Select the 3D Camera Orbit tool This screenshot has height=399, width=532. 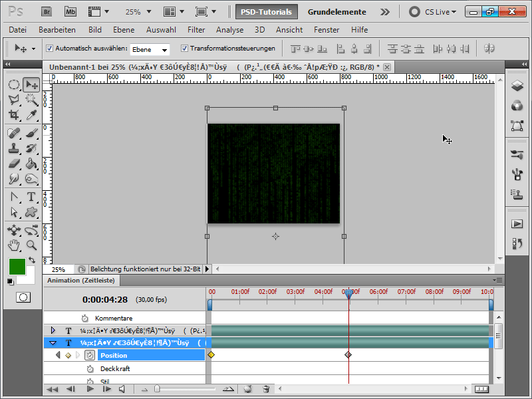[31, 230]
